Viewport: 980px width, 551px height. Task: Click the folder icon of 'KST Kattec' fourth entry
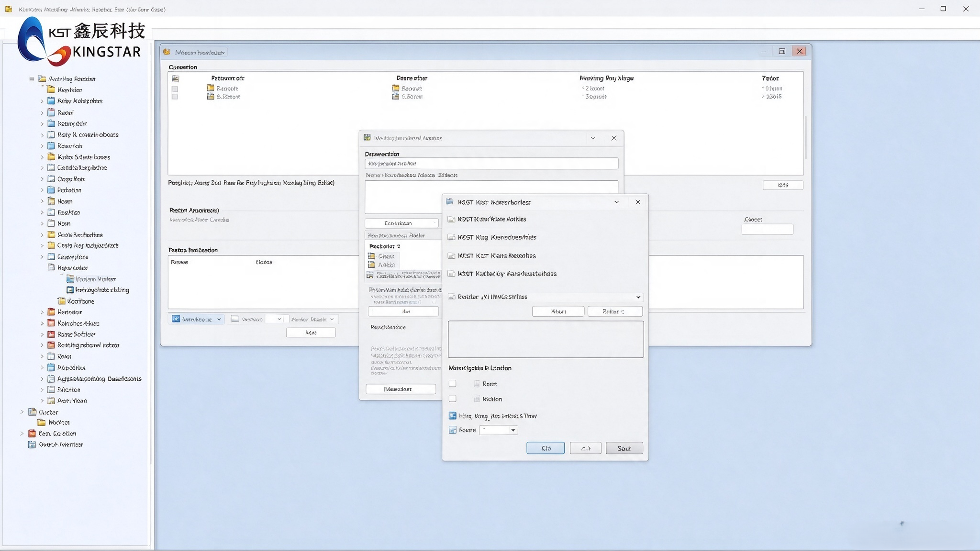451,274
